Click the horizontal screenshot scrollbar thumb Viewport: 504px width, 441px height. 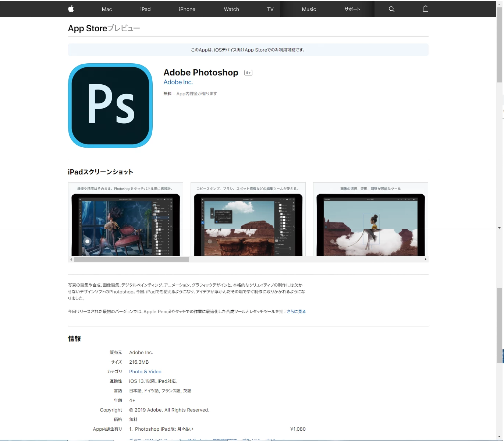click(131, 260)
